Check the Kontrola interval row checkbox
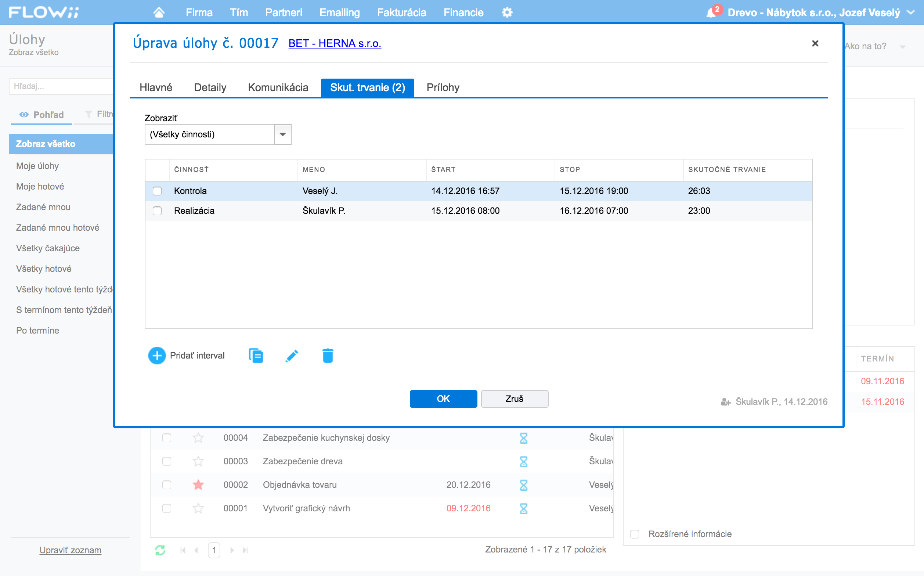This screenshot has width=924, height=576. tap(157, 191)
